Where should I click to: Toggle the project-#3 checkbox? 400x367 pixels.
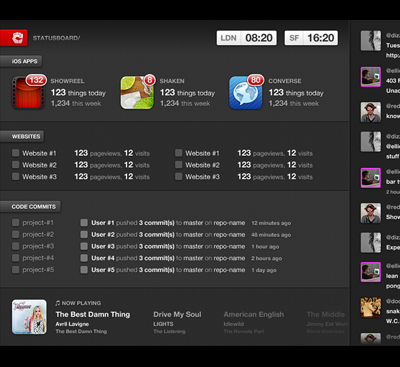[15, 246]
